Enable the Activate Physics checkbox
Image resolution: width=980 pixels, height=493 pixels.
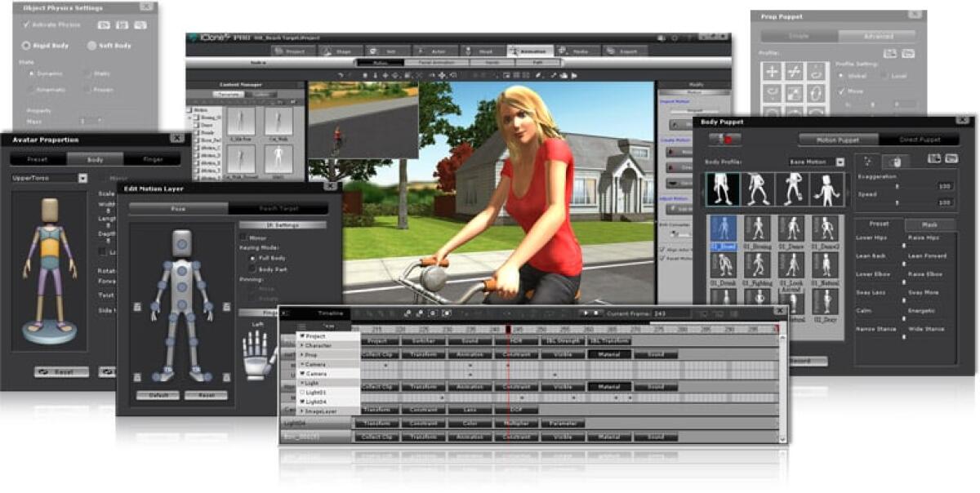coord(27,24)
